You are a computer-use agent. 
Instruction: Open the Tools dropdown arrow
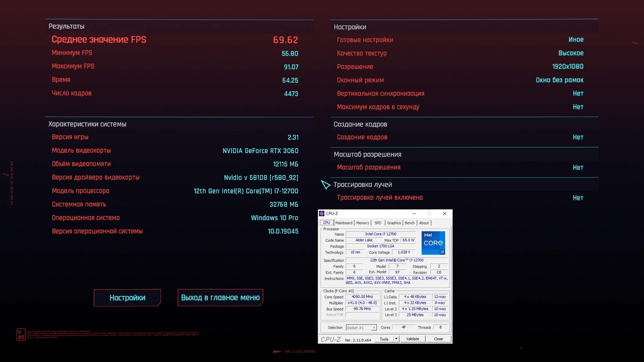[x=396, y=339]
